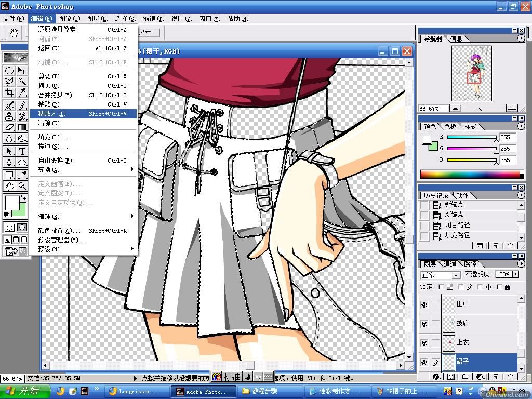Select the Paintbrush tool in toolbox

tap(22, 105)
